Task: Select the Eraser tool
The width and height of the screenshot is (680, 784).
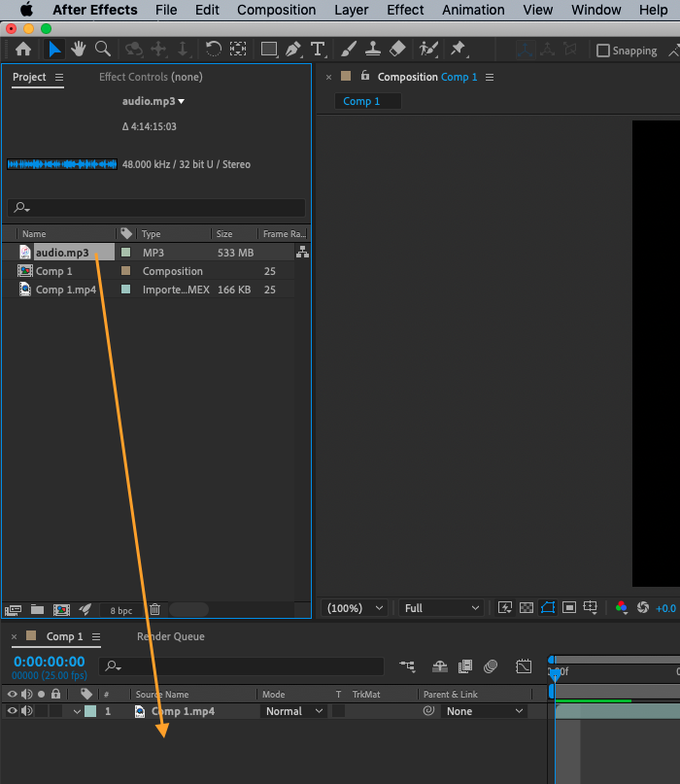Action: pos(396,50)
